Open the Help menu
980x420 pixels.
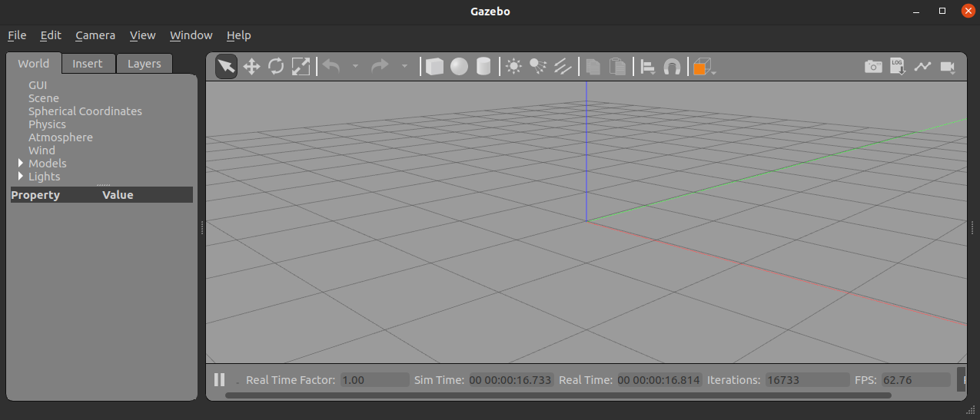click(239, 35)
